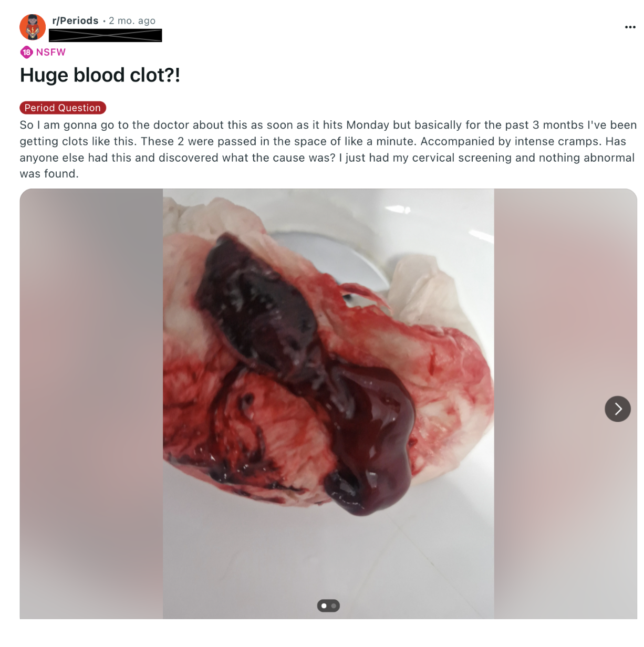Click the redacted author username
This screenshot has height=647, width=644.
[x=105, y=35]
